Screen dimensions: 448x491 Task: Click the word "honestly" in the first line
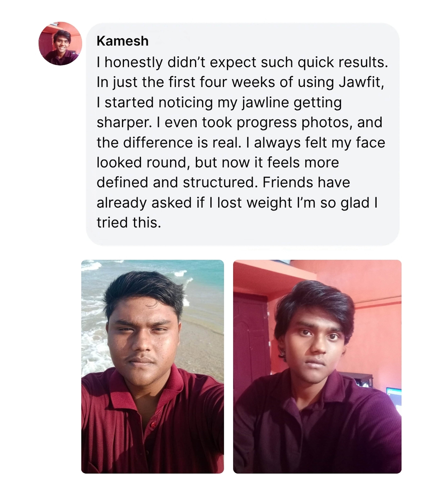click(x=134, y=62)
